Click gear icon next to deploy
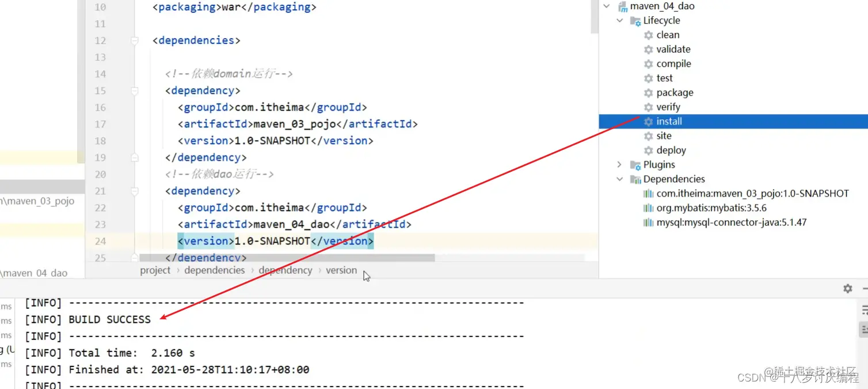Viewport: 868px width, 389px height. click(x=649, y=150)
